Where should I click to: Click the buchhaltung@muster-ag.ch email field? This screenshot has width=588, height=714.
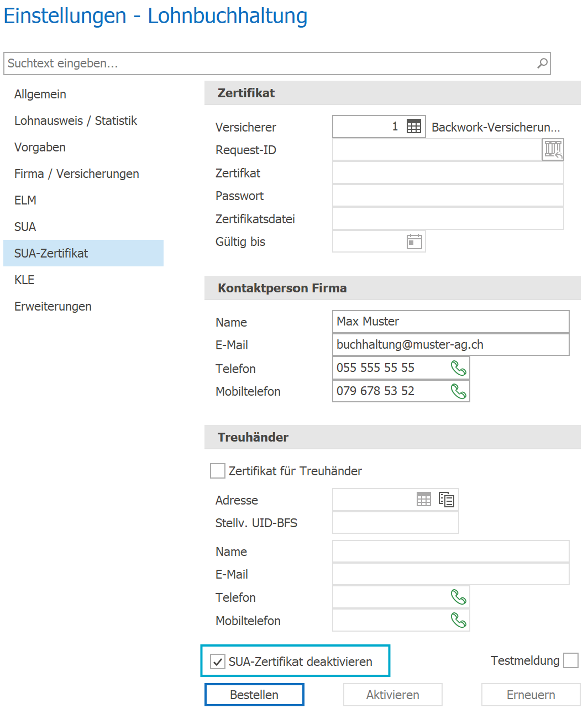pos(451,345)
